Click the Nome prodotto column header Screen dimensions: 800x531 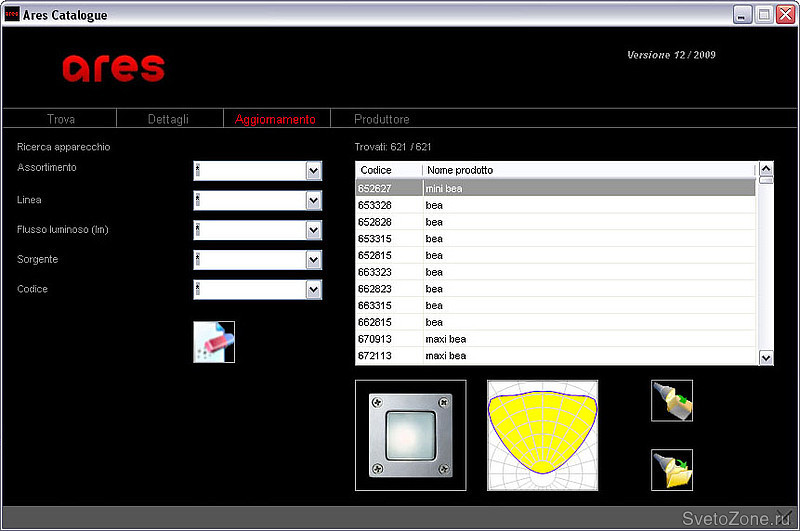(x=588, y=170)
